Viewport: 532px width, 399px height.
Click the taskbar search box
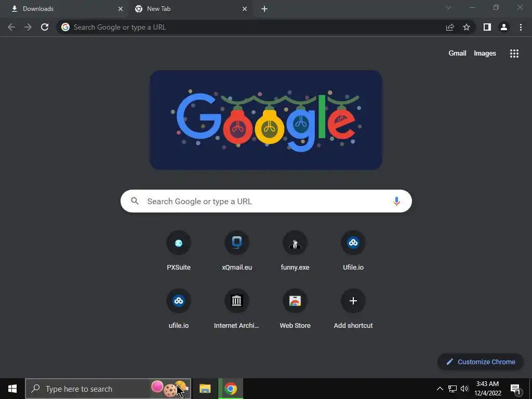click(108, 389)
